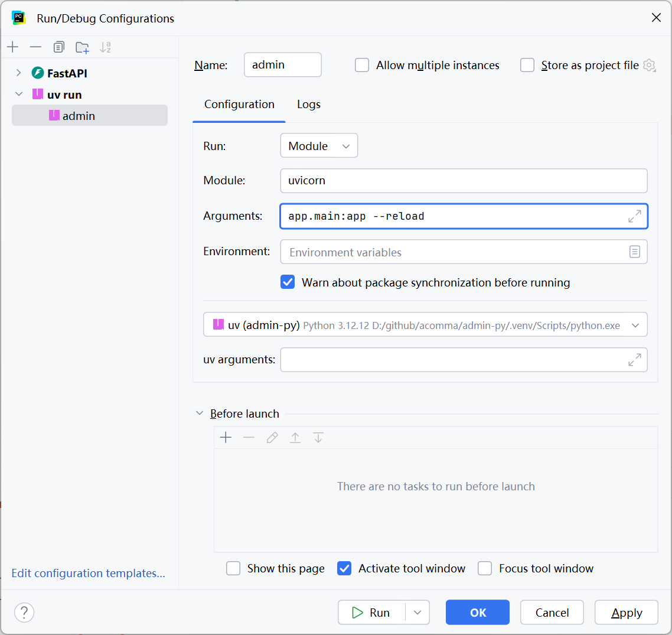
Task: Add a Before launch task
Action: [x=226, y=438]
